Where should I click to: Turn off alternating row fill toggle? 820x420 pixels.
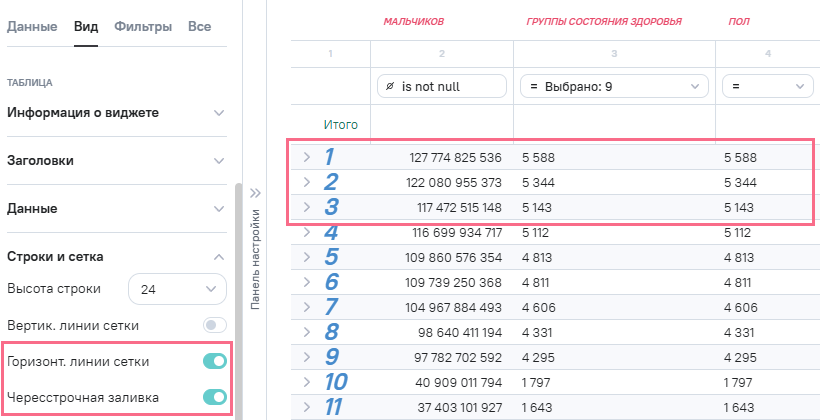214,397
